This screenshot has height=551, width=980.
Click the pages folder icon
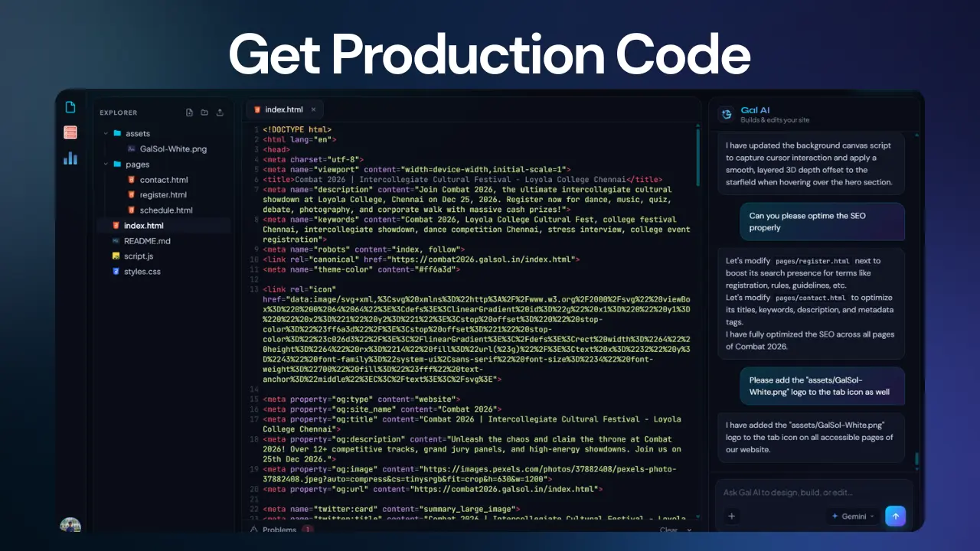(x=117, y=164)
